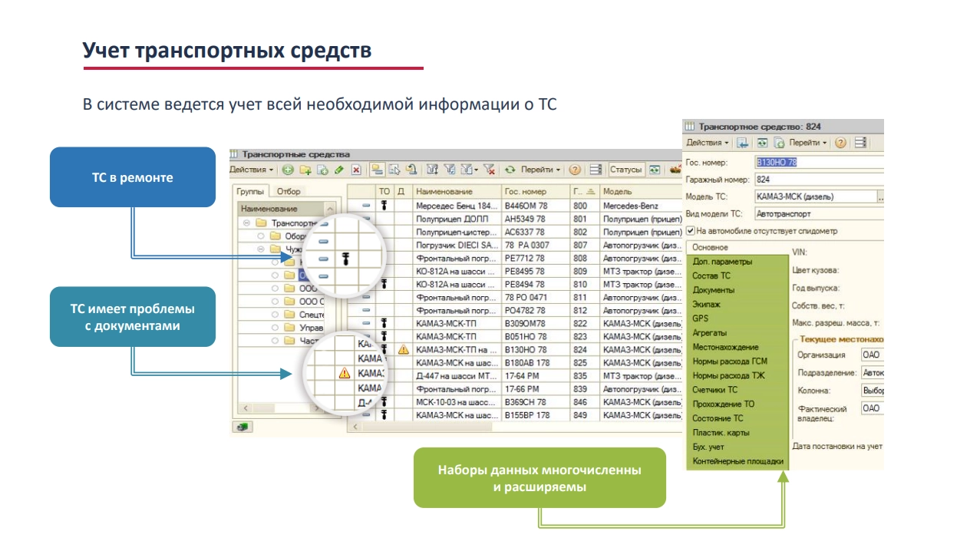Click the Гос. номер column header
The image size is (980, 551).
point(526,191)
